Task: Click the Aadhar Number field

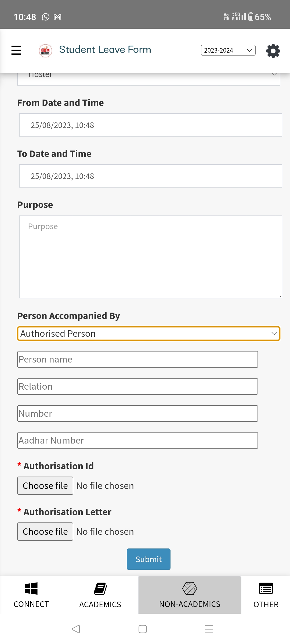Action: coord(137,440)
